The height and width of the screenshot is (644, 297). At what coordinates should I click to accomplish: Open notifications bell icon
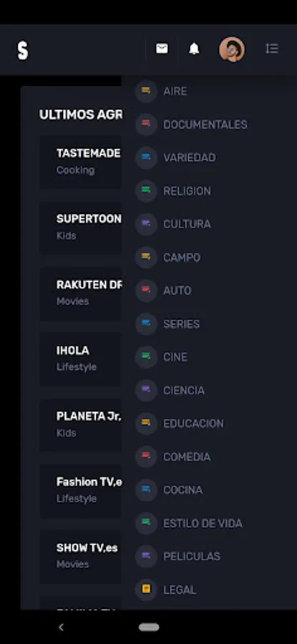[194, 49]
